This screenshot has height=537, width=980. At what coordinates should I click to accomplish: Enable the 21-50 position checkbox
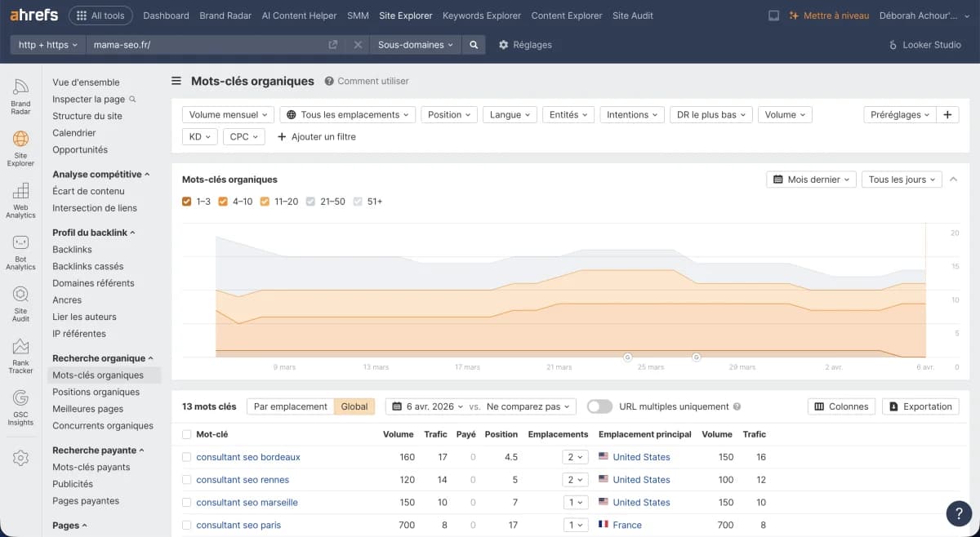tap(310, 201)
